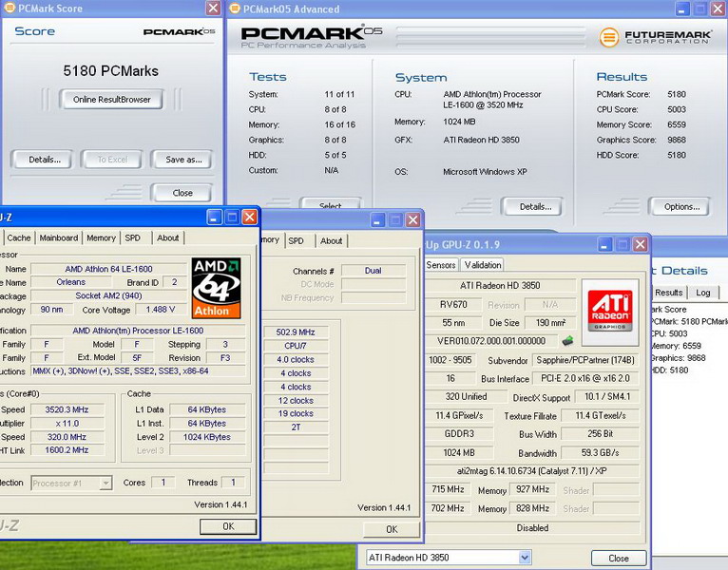Click the Close button in GPU-Z
Image resolution: width=728 pixels, height=570 pixels.
click(x=619, y=558)
